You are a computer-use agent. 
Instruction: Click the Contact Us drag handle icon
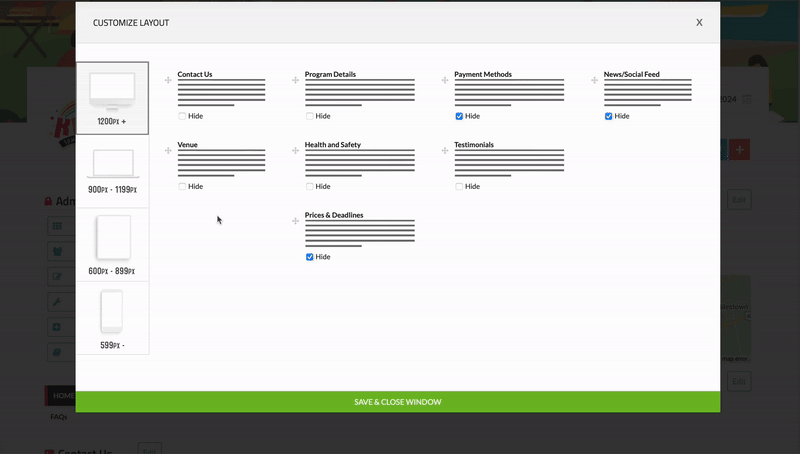(168, 80)
